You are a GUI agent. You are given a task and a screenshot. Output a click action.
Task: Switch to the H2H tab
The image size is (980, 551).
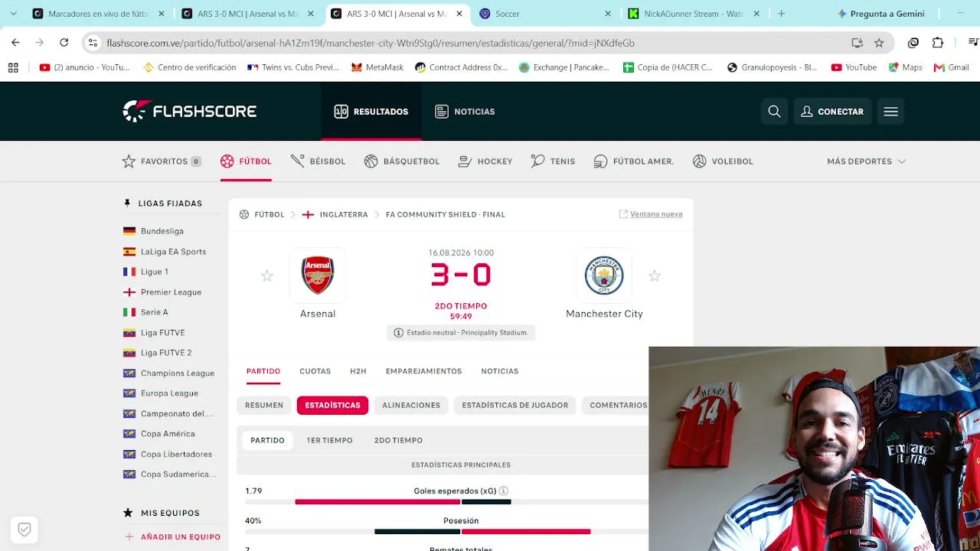point(358,371)
